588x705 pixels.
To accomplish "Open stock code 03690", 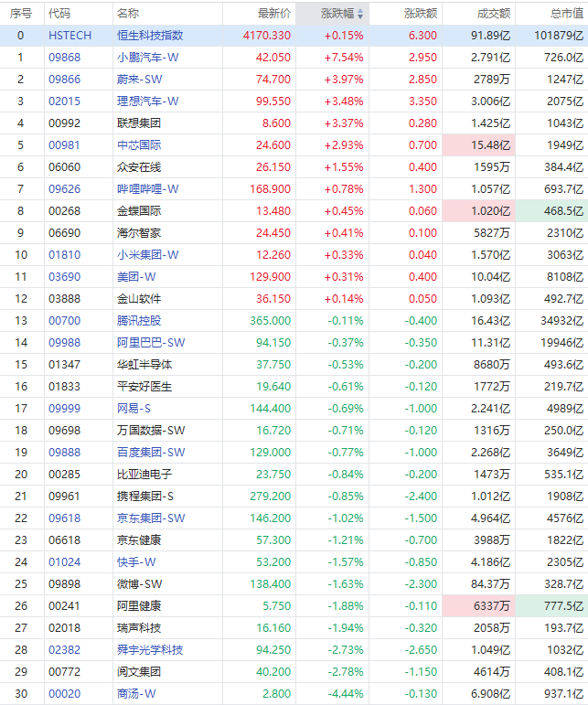I will (64, 277).
